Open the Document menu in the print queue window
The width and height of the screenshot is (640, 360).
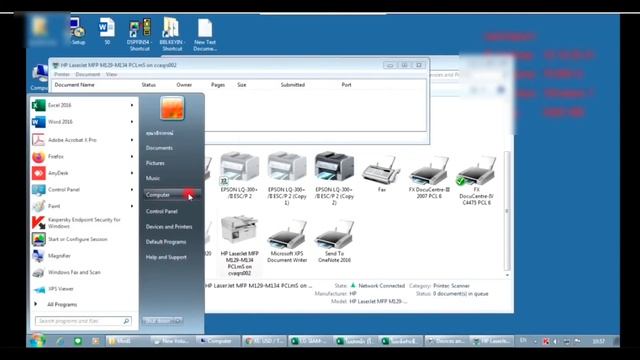[x=87, y=75]
